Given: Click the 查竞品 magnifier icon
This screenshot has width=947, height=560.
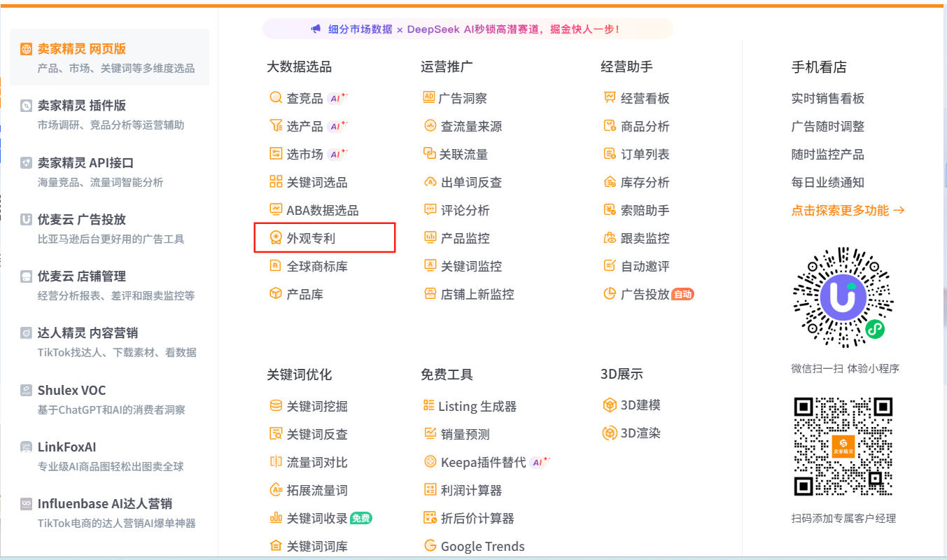Looking at the screenshot, I should [x=276, y=98].
